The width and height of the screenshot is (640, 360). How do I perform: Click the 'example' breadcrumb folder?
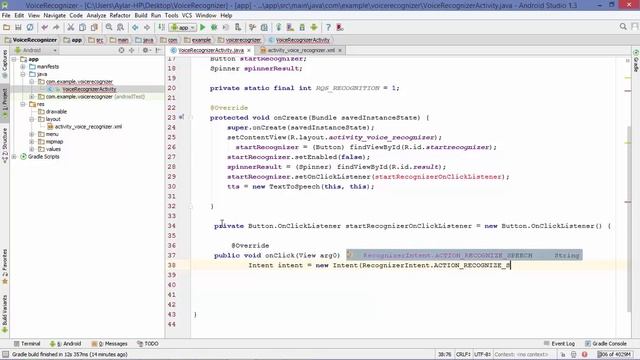click(x=198, y=40)
